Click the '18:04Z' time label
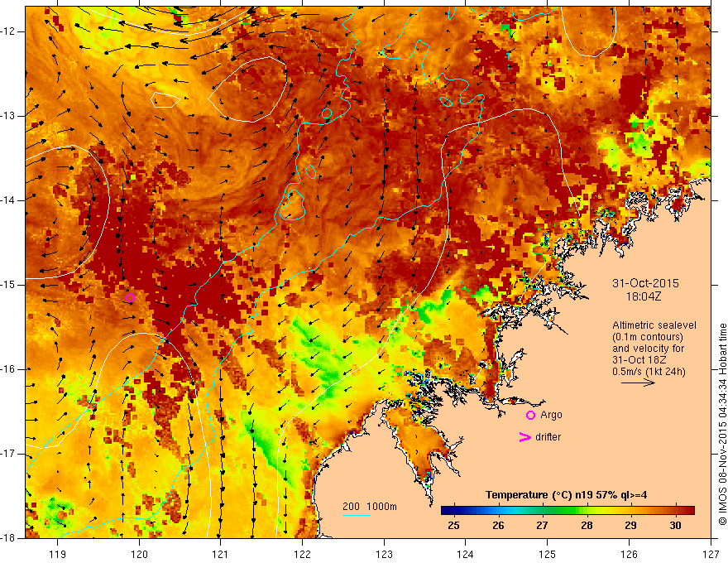Screen dimensions: 728x563 pyautogui.click(x=644, y=296)
